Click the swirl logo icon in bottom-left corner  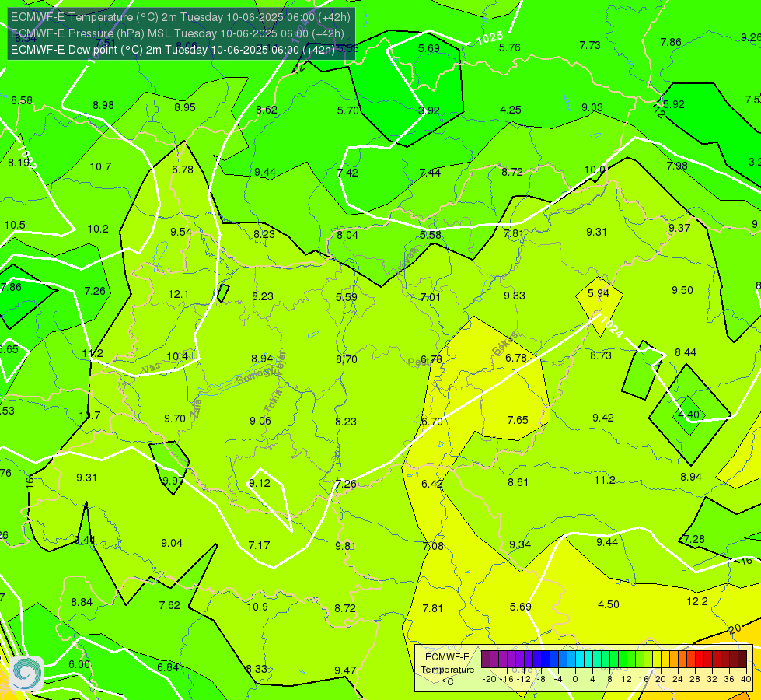[x=26, y=674]
